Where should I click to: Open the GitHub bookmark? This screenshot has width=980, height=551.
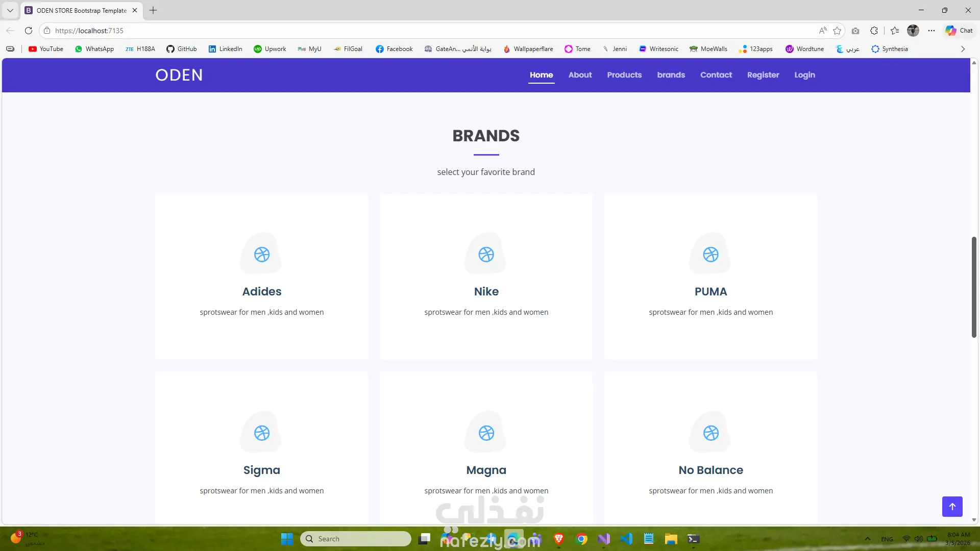point(181,49)
